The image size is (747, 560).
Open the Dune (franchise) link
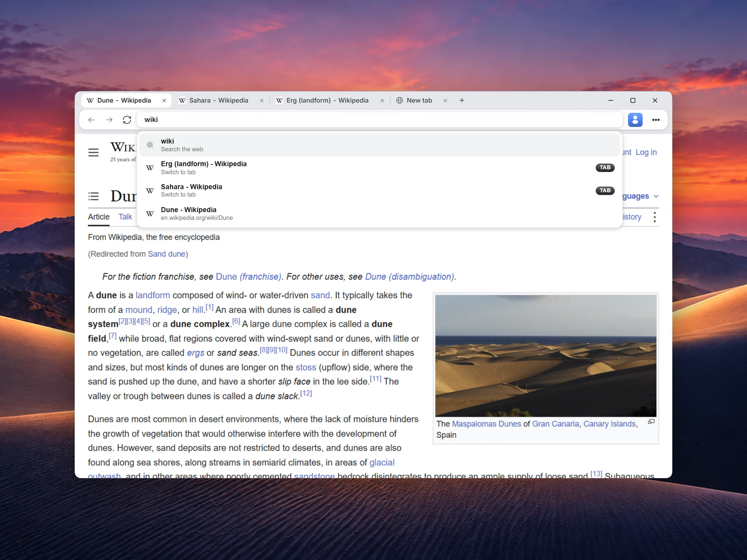coord(248,277)
